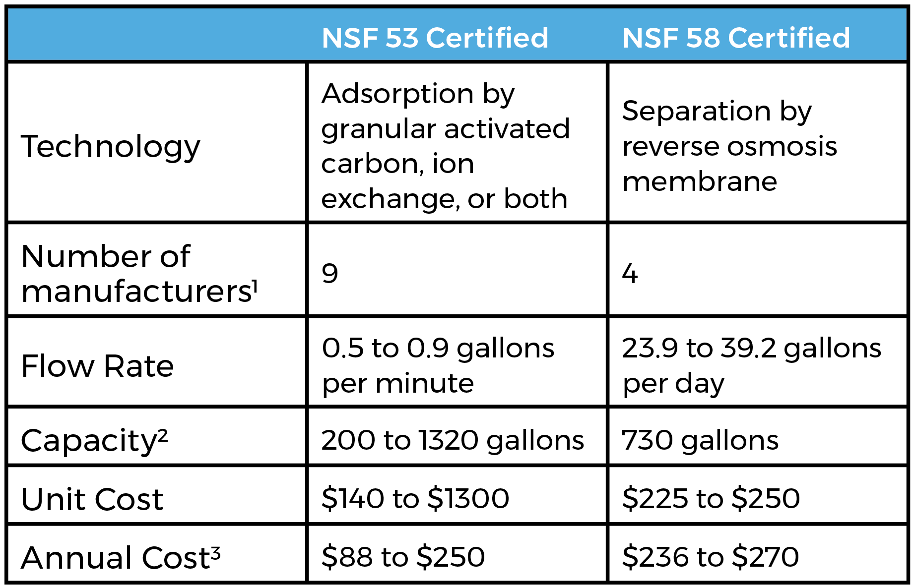Click the granular activated carbon adsorption cell
The width and height of the screenshot is (914, 588).
[445, 146]
